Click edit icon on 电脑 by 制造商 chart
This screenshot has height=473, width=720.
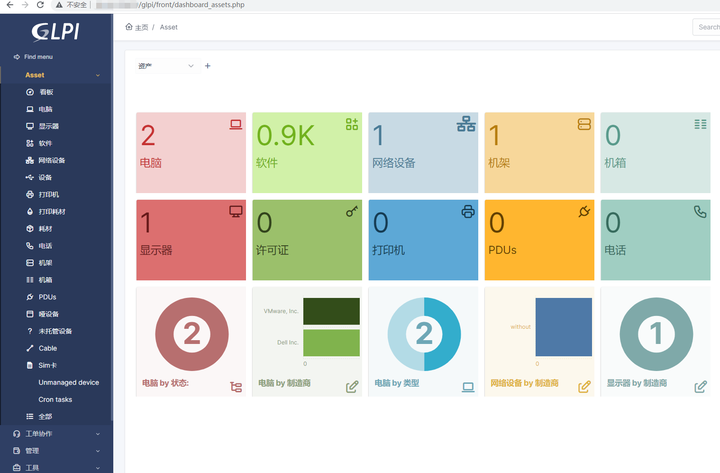coord(352,387)
